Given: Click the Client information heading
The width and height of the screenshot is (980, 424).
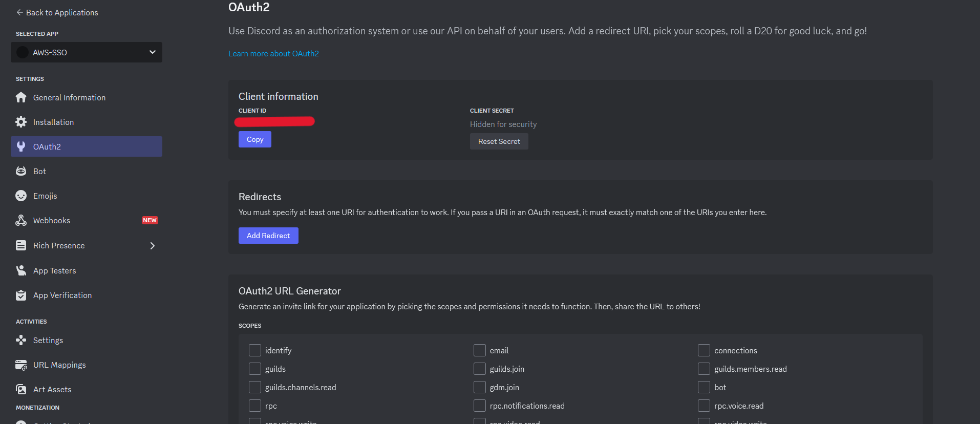Looking at the screenshot, I should 279,96.
